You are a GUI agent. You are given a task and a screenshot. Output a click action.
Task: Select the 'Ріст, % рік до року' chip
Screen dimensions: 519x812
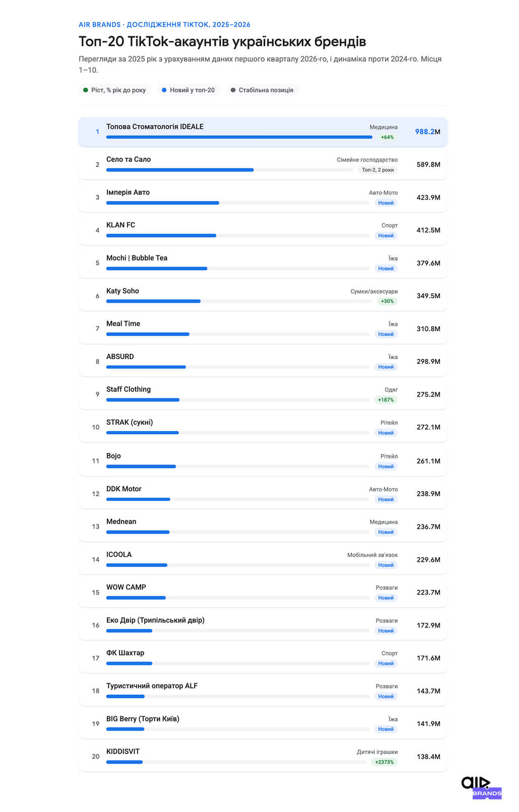[114, 90]
